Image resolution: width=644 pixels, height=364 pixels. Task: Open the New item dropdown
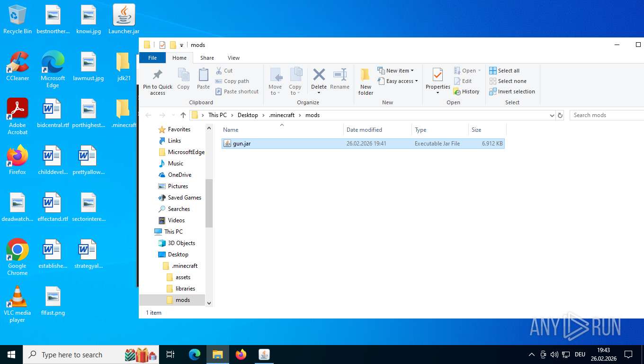396,71
